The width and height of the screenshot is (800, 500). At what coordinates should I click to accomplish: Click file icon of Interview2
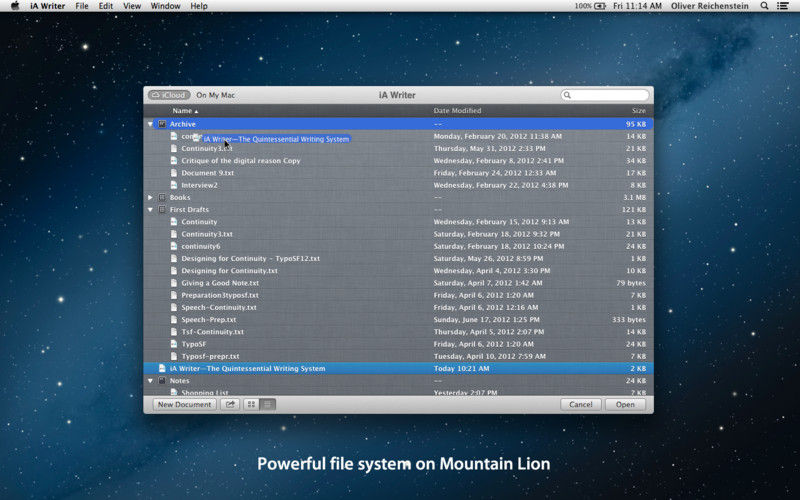tap(173, 185)
